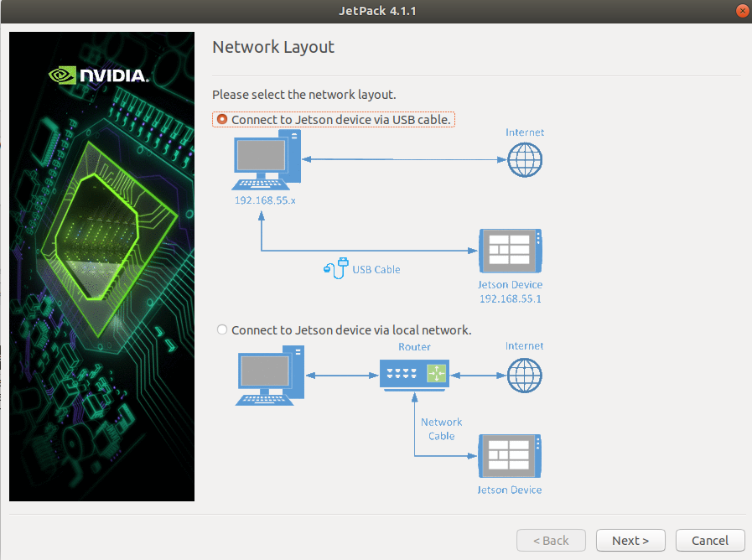Click the Cancel button
Viewport: 752px width, 560px height.
[710, 541]
